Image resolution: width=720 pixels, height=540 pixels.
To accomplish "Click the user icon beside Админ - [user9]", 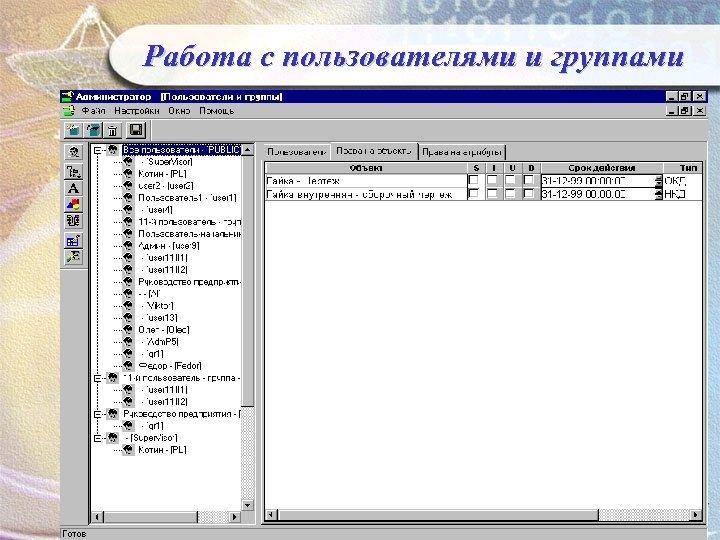I will pyautogui.click(x=128, y=245).
